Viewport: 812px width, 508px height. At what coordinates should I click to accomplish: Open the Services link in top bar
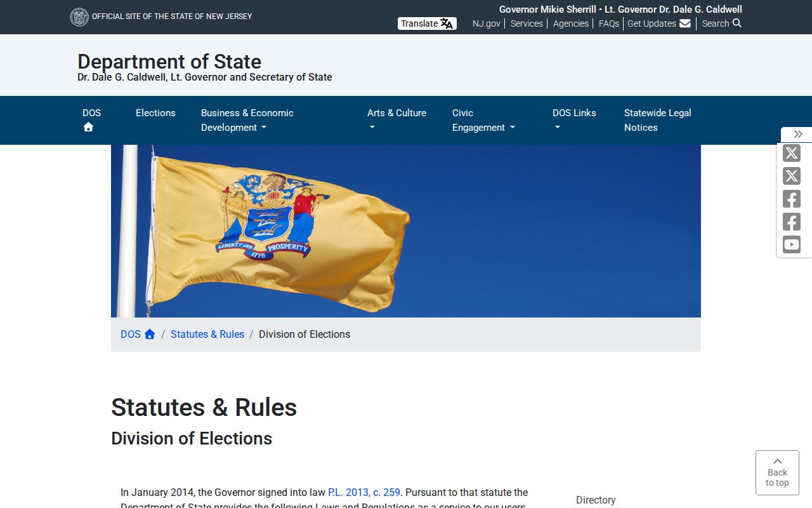point(527,23)
